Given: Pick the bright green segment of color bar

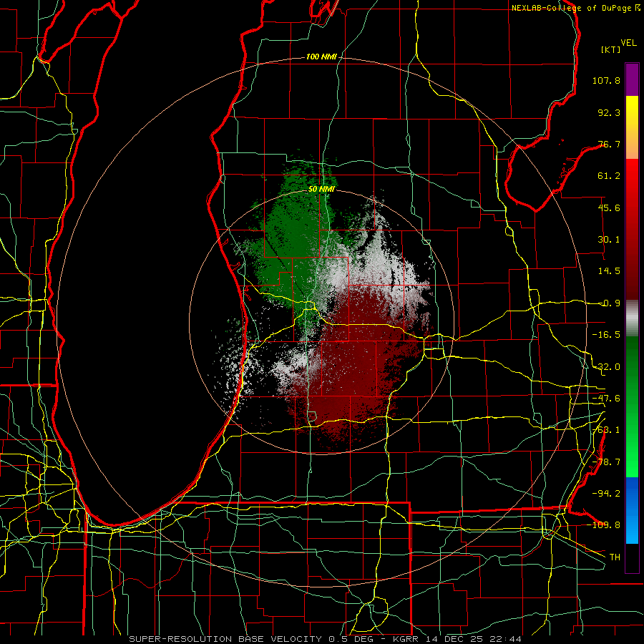Looking at the screenshot, I should click(x=632, y=406).
